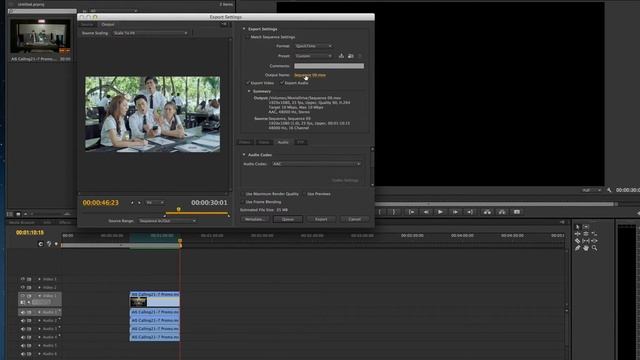This screenshot has width=640, height=360.
Task: Click the Extract button
Action: [x=502, y=212]
